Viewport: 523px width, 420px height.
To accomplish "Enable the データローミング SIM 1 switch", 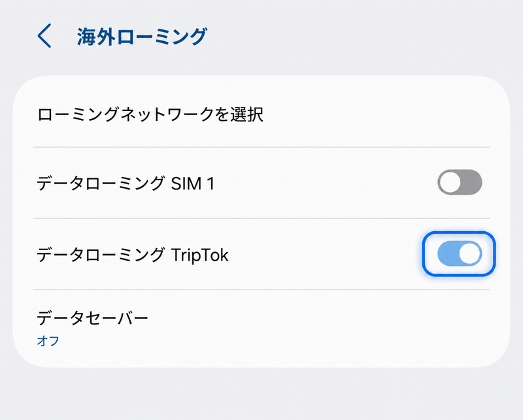I will [460, 182].
